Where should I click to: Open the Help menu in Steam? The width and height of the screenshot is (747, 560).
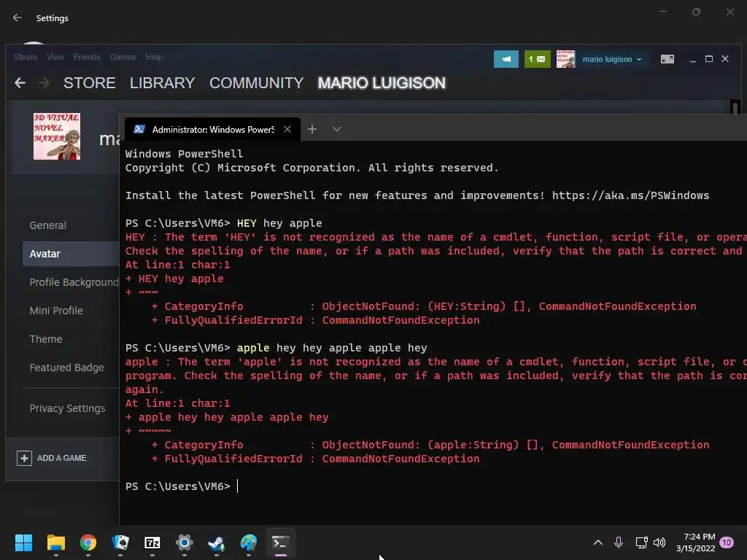(x=154, y=57)
